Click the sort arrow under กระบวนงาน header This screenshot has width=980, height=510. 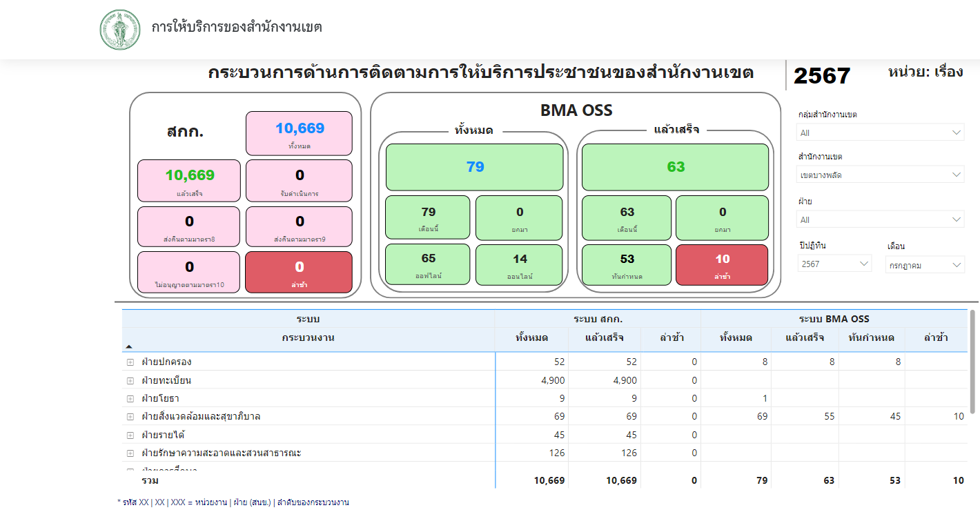(x=128, y=346)
